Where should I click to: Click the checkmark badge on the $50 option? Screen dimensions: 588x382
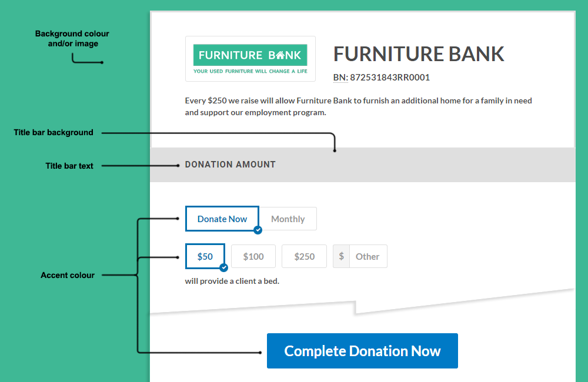[x=223, y=267]
